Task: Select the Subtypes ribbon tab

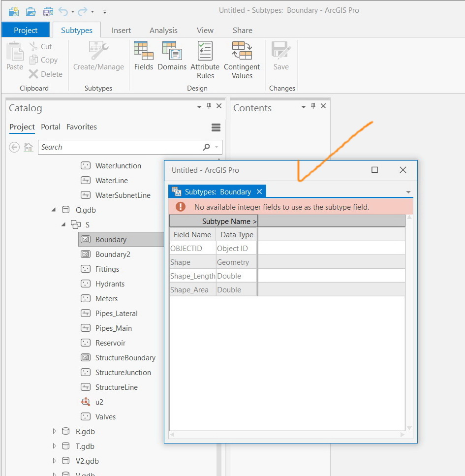Action: tap(76, 30)
